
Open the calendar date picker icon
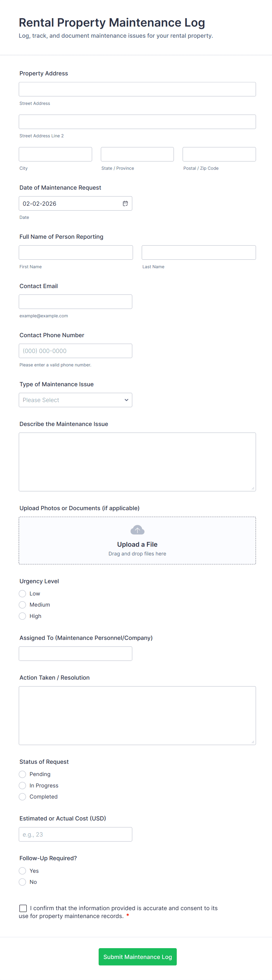tap(125, 204)
